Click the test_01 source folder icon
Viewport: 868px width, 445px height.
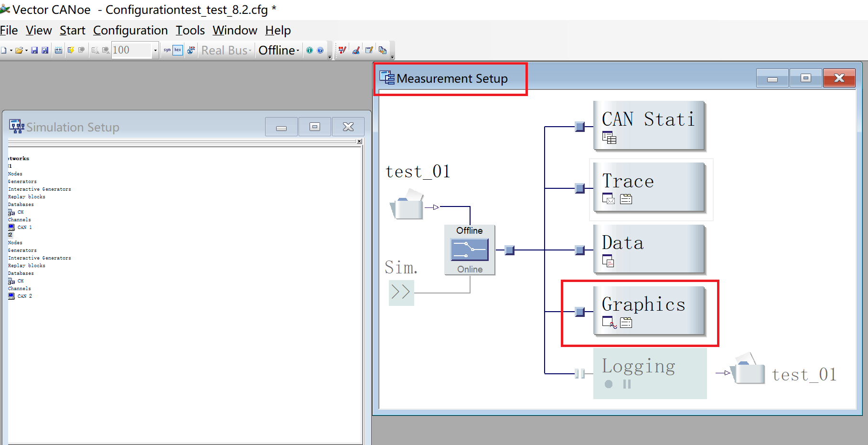click(x=406, y=206)
